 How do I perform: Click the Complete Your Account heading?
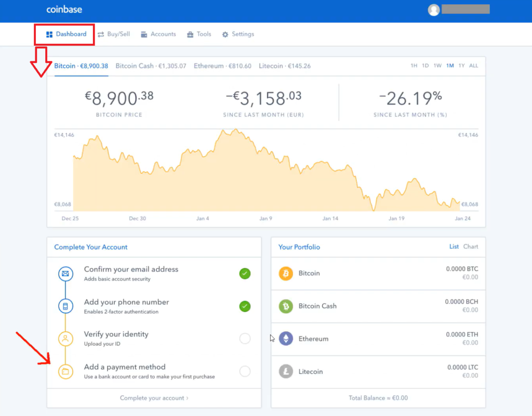[91, 247]
